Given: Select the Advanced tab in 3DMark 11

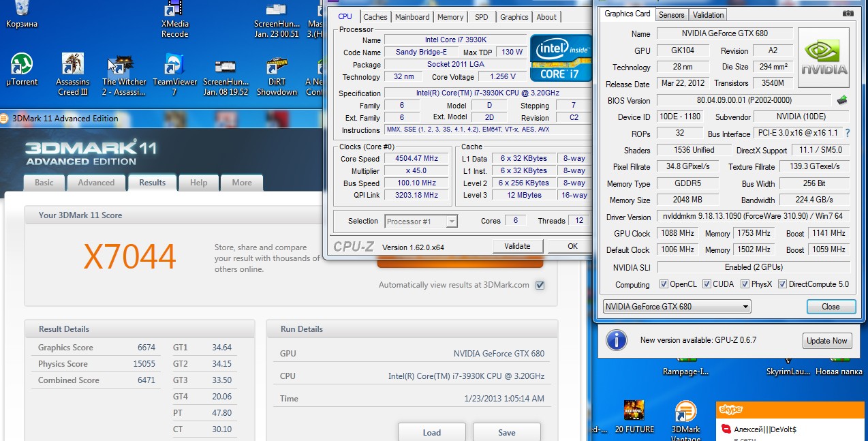Looking at the screenshot, I should (96, 183).
